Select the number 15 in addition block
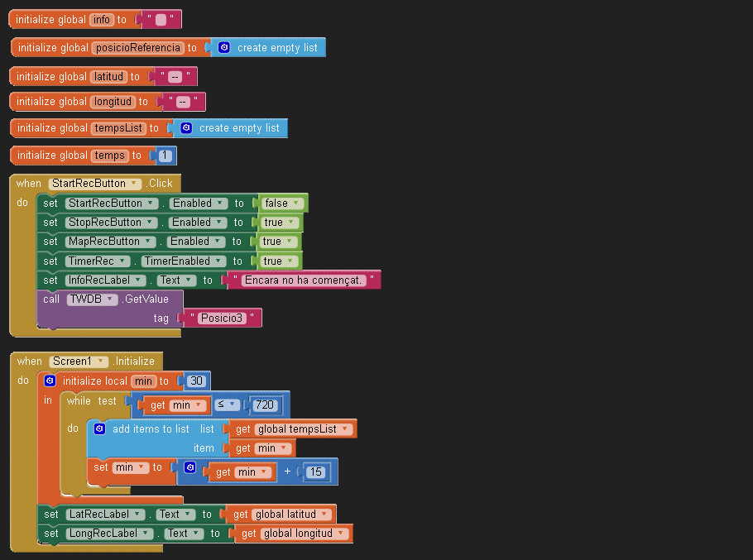 (315, 472)
